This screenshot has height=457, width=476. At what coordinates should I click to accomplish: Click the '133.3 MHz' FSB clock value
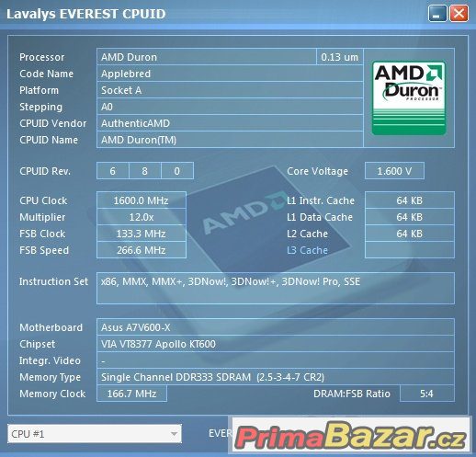142,234
